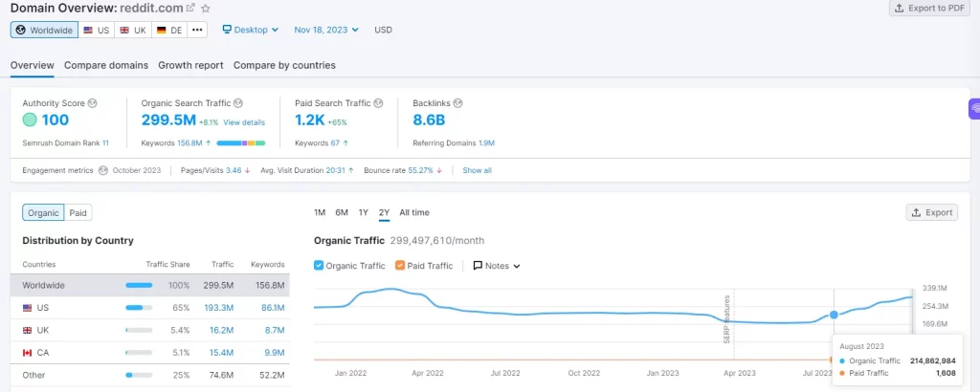Click Worldwide traffic share bar

(x=139, y=285)
